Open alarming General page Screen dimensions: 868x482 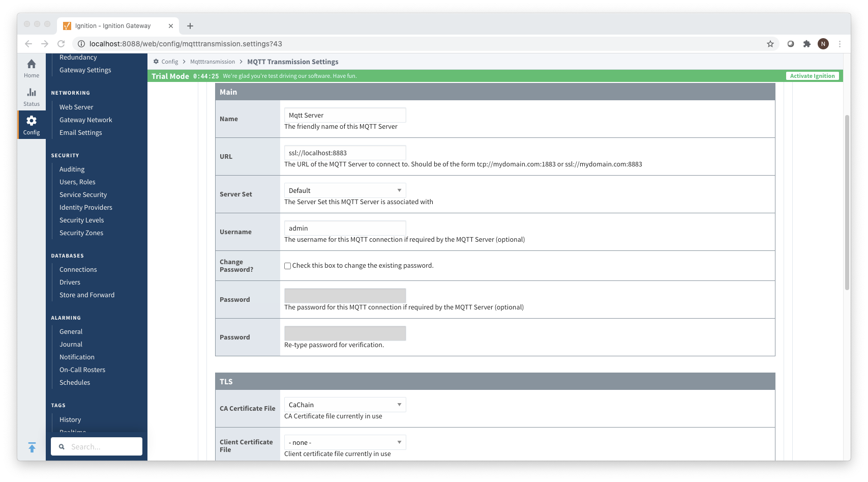71,332
